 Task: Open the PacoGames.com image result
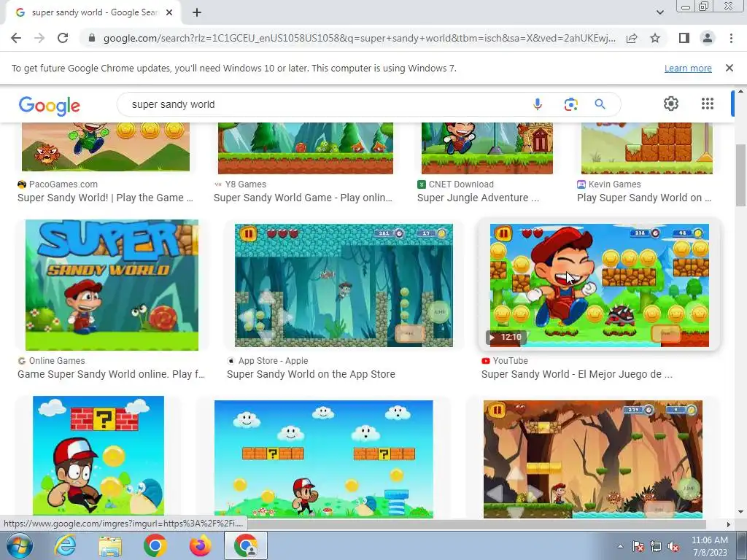click(105, 147)
